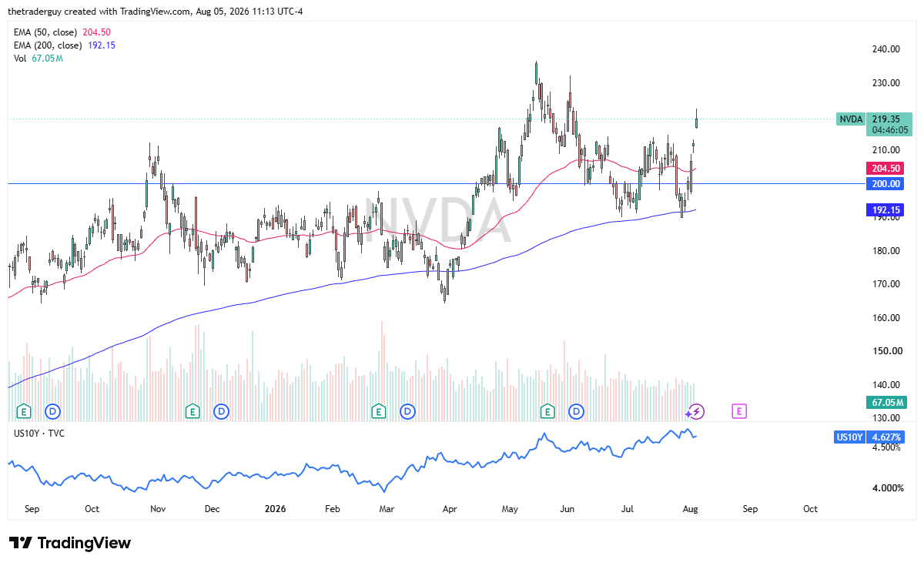924x566 pixels.
Task: Click the purple lightning bolt marker in August
Action: coord(696,411)
